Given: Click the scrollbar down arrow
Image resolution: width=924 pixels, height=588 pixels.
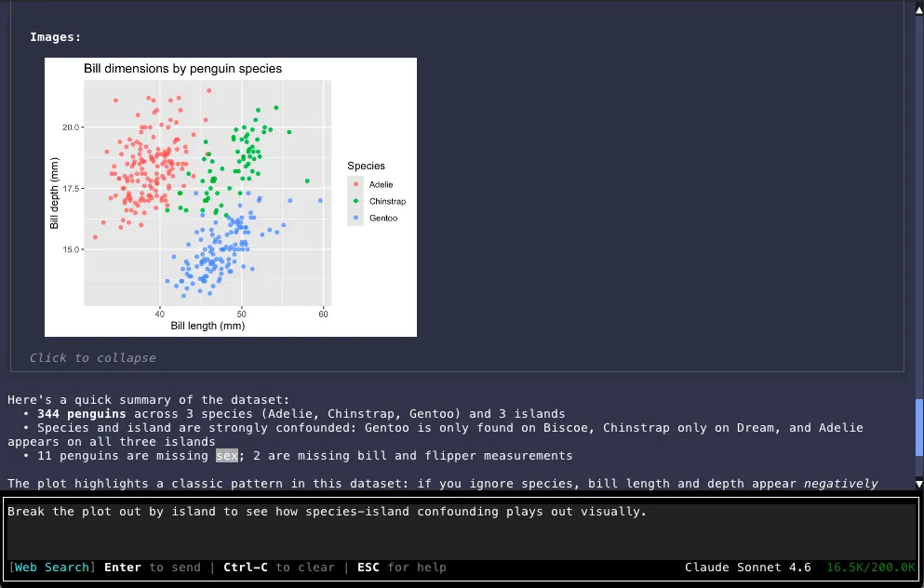Looking at the screenshot, I should coord(917,482).
